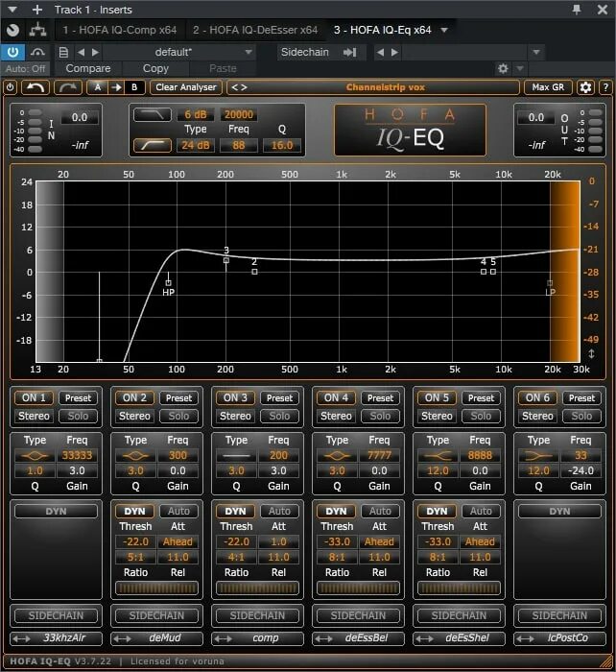The width and height of the screenshot is (616, 672).
Task: Click the activity knob icon in header
Action: pyautogui.click(x=12, y=30)
